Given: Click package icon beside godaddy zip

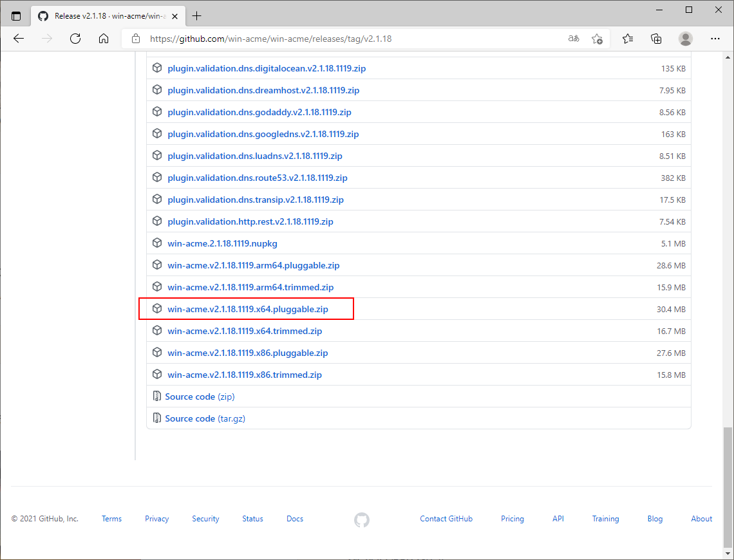Looking at the screenshot, I should pos(157,112).
